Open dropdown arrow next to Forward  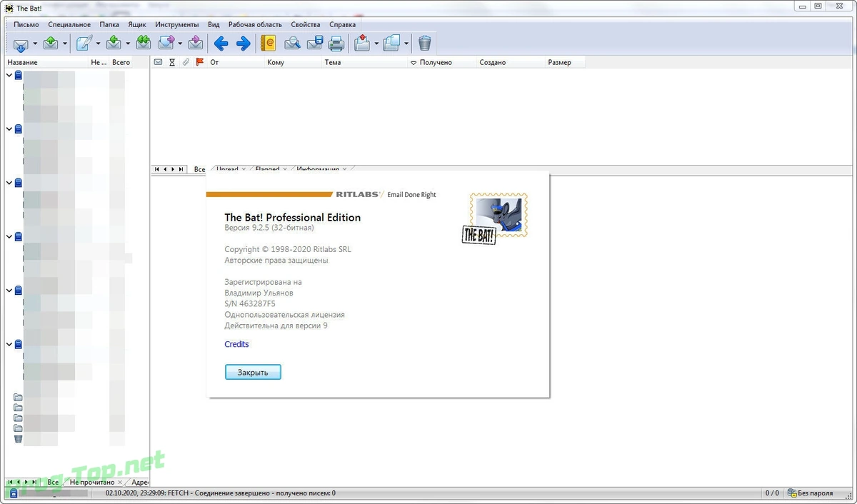tap(180, 44)
